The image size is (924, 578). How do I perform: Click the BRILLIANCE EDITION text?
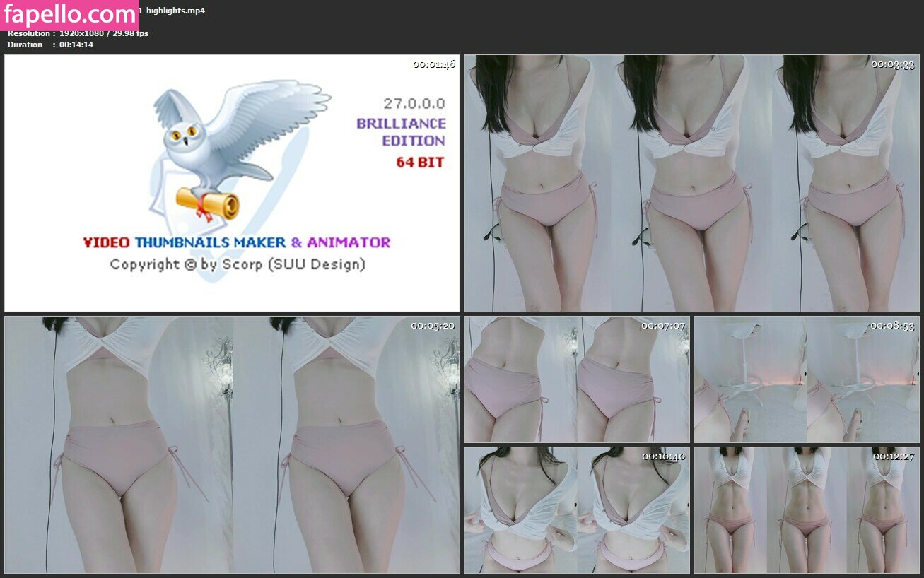401,132
